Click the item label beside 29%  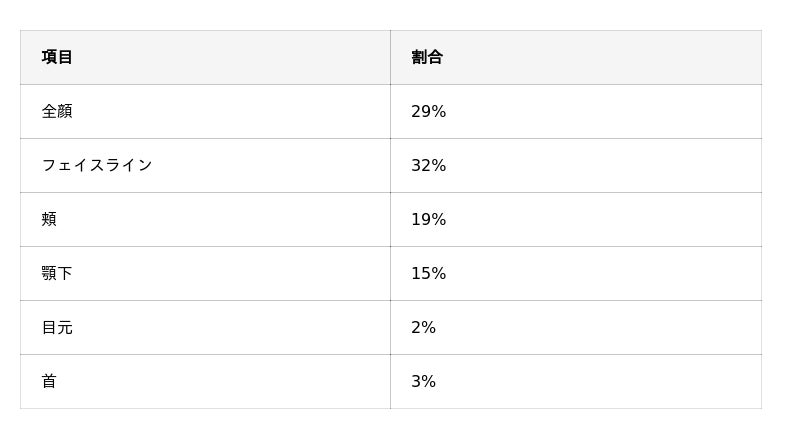(57, 111)
